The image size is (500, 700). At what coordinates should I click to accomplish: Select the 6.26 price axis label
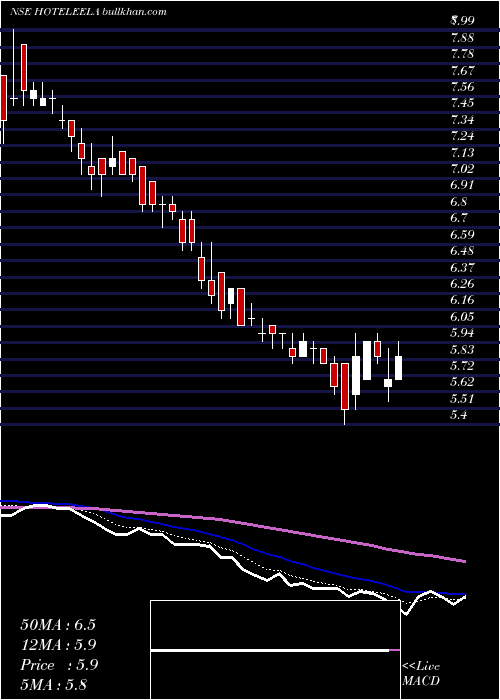(x=462, y=284)
